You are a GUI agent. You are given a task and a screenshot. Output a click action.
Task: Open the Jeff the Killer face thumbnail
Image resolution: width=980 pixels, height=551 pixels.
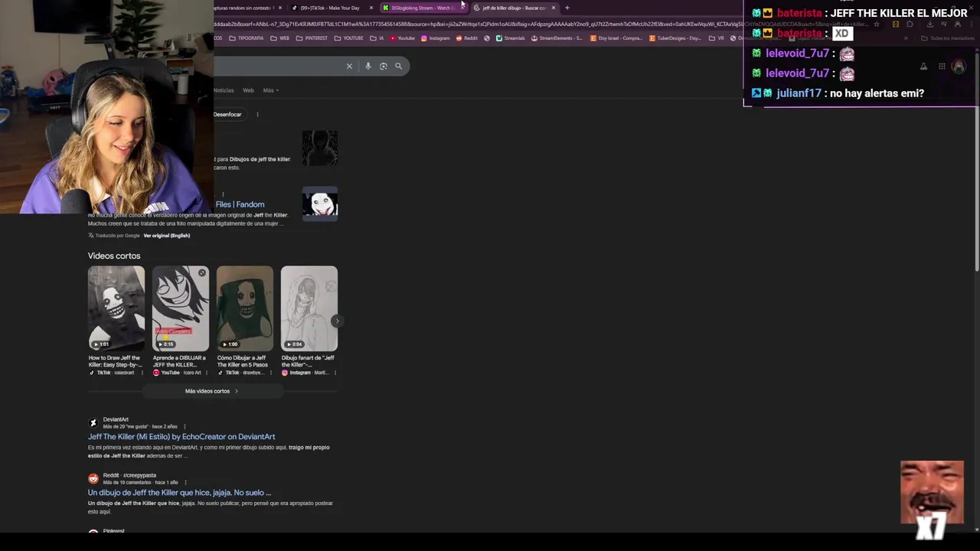tap(320, 204)
